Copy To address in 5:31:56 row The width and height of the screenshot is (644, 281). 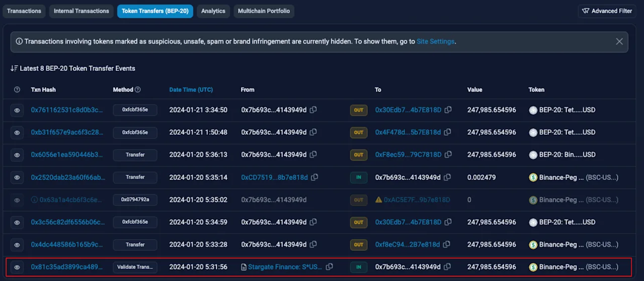coord(447,267)
